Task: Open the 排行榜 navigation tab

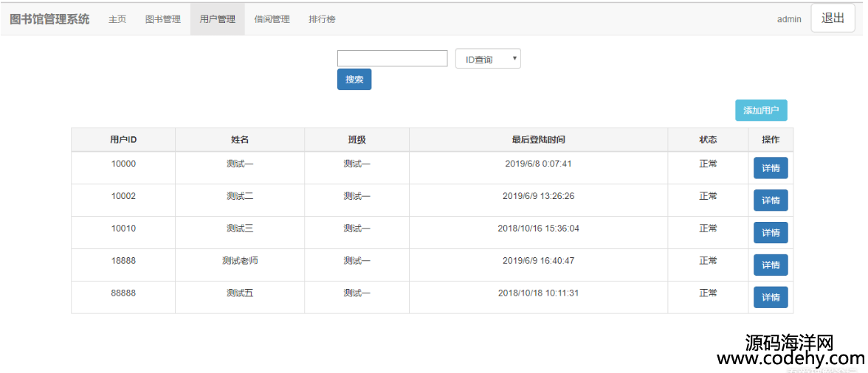Action: [x=322, y=19]
